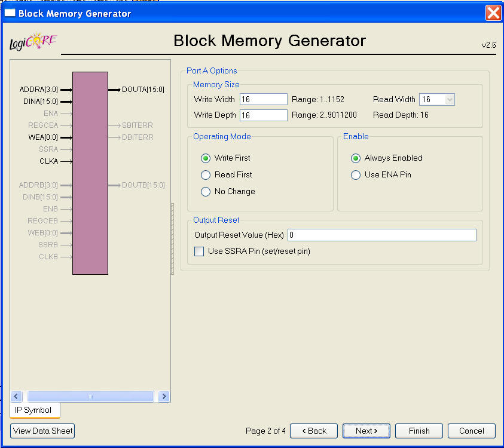Screen dimensions: 504x448
Task: Close the Block Memory Generator window
Action: point(493,13)
